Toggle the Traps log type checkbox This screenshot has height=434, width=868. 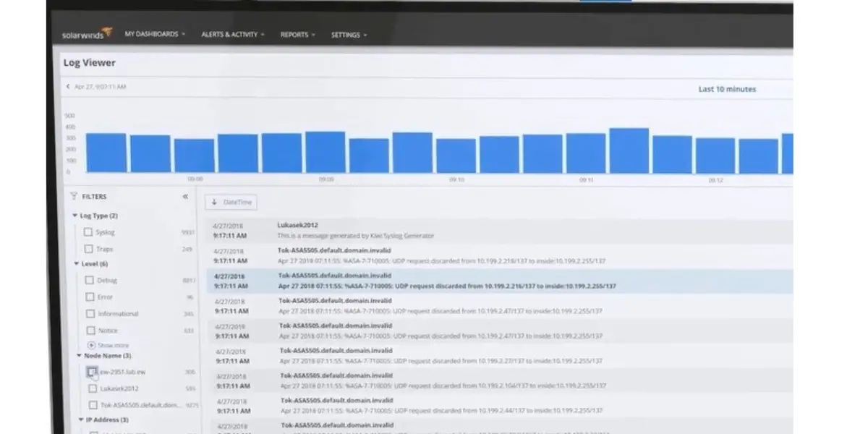(88, 249)
